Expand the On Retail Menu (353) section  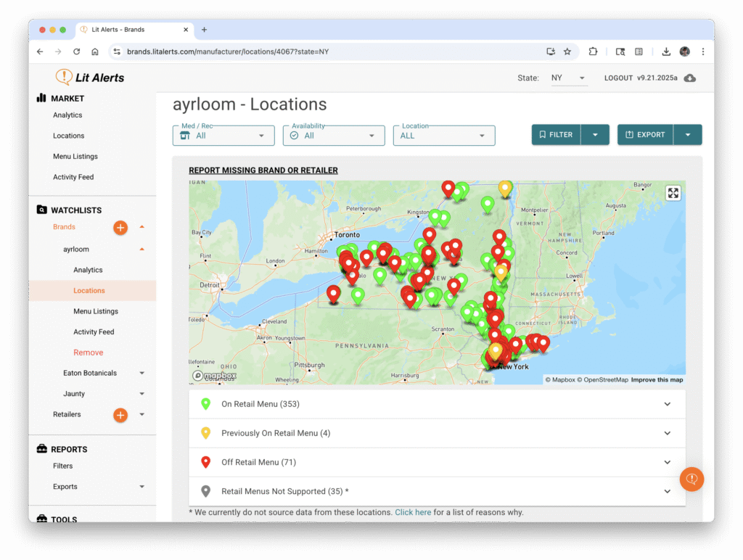pyautogui.click(x=437, y=404)
